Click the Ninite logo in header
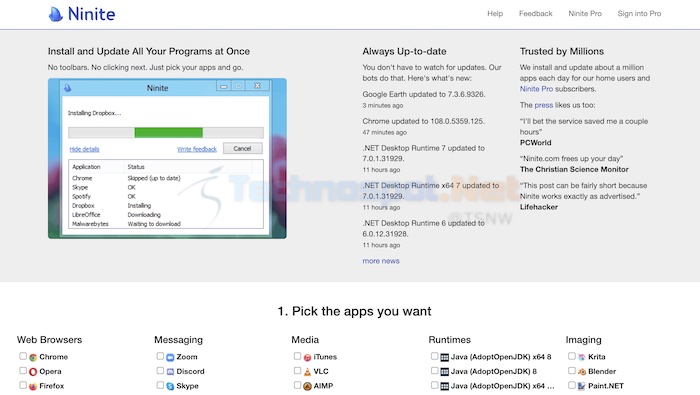 (x=82, y=14)
